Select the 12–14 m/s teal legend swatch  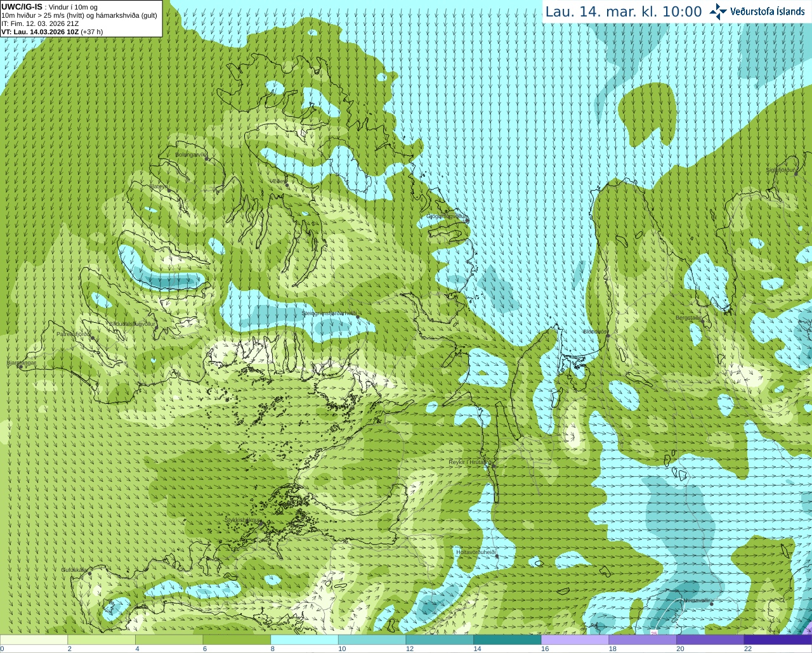point(440,640)
